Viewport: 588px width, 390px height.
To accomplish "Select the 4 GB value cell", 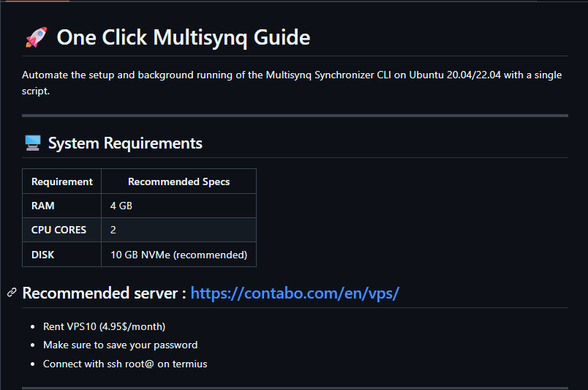I will pos(179,206).
